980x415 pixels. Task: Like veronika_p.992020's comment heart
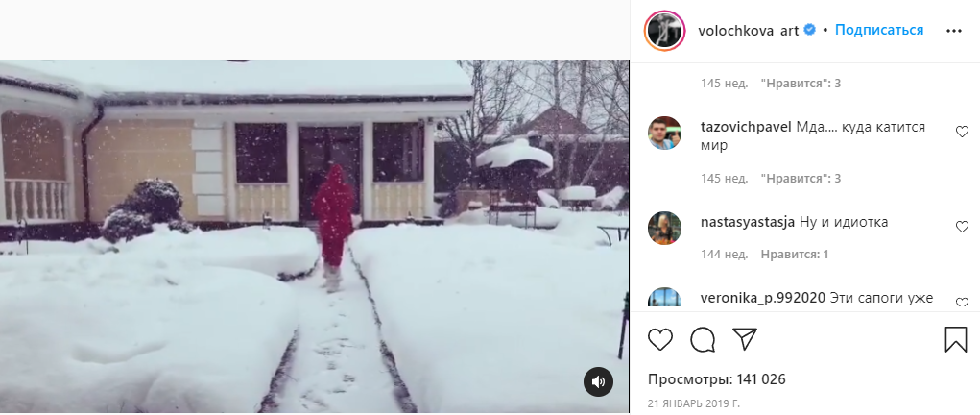[x=962, y=303]
